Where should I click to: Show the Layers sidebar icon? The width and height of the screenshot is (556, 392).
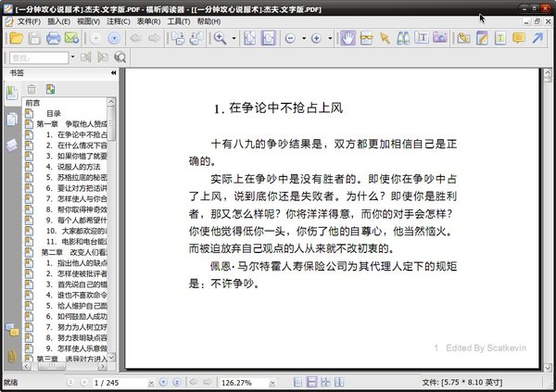12,145
